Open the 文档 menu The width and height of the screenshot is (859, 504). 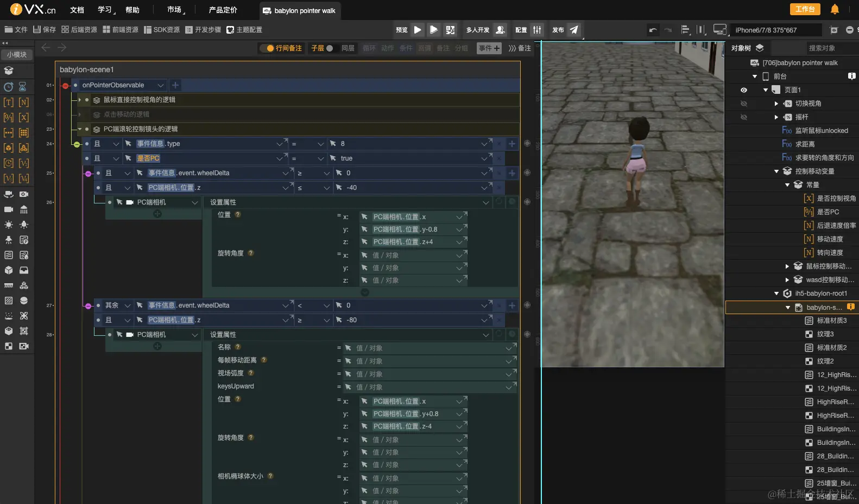click(77, 10)
